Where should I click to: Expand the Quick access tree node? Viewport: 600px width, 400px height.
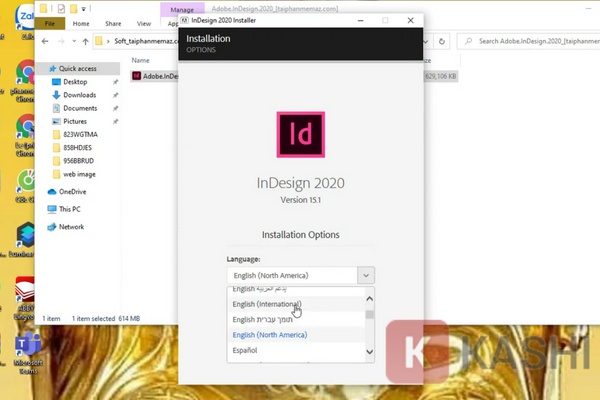coord(41,68)
